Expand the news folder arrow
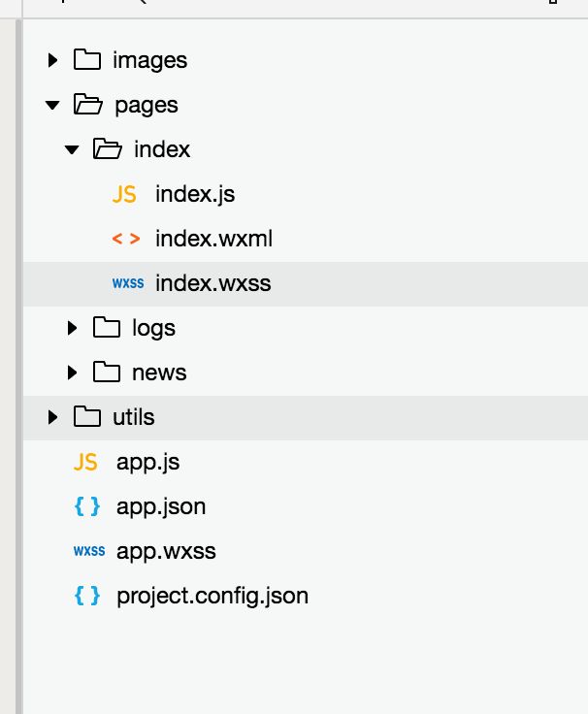 tap(72, 373)
